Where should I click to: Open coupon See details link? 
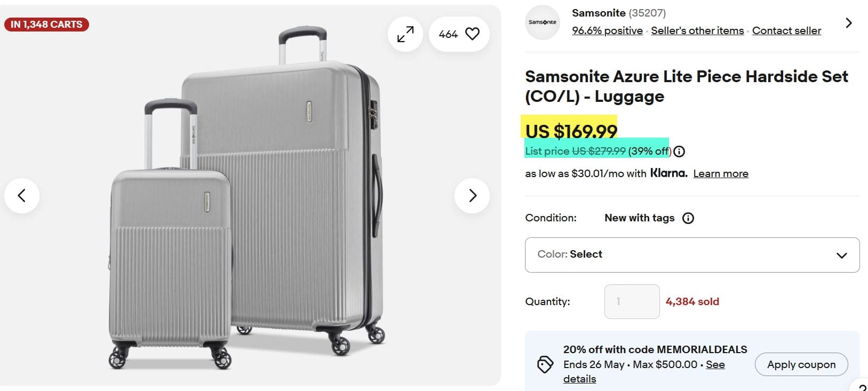click(715, 365)
